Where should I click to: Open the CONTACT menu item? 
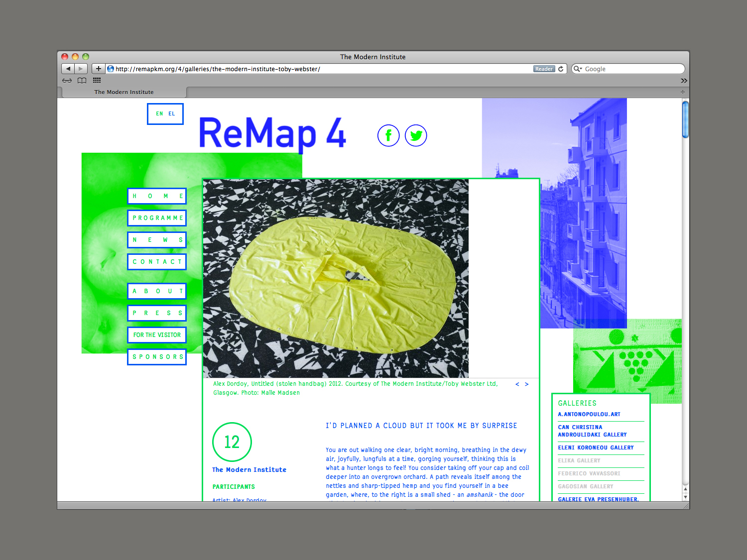pos(157,262)
